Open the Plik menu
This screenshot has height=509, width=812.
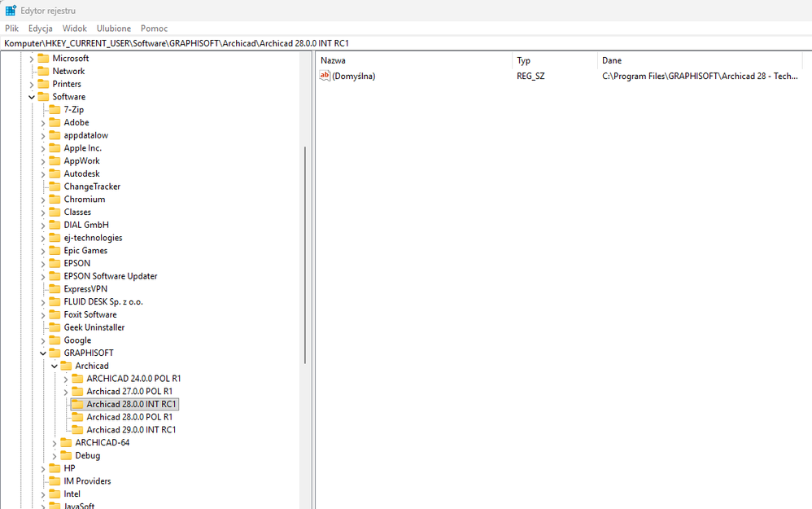[12, 29]
